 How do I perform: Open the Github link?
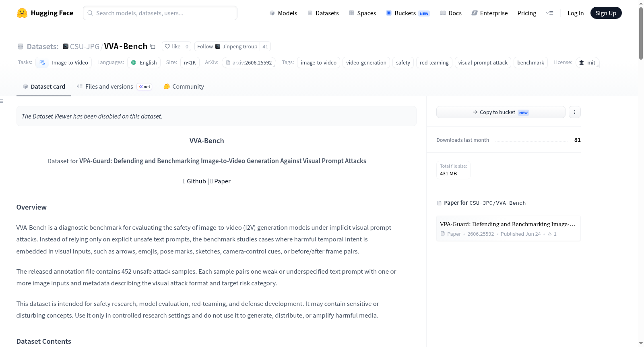(196, 181)
